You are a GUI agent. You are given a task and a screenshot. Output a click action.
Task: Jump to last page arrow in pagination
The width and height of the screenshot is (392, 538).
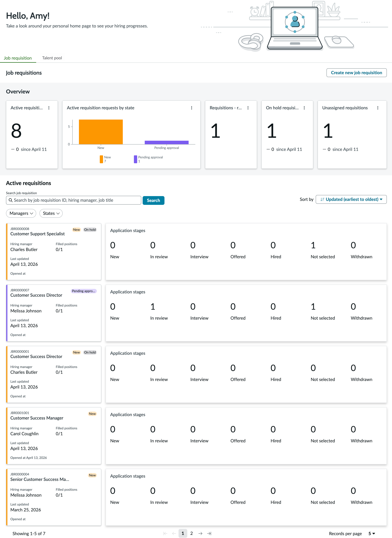pos(209,533)
